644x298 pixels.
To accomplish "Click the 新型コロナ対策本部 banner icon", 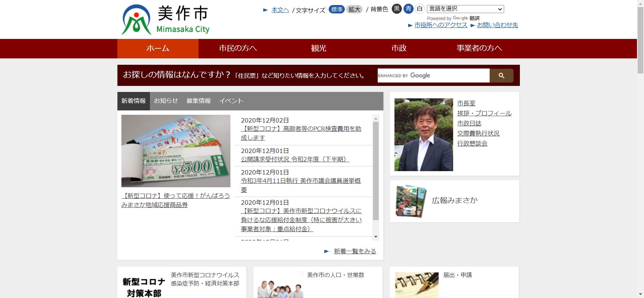I will [x=144, y=287].
